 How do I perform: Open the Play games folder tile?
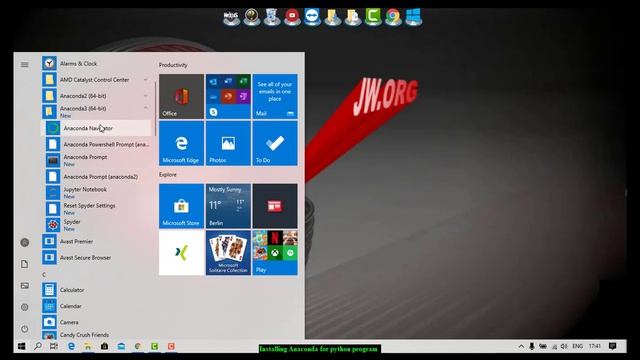click(275, 253)
